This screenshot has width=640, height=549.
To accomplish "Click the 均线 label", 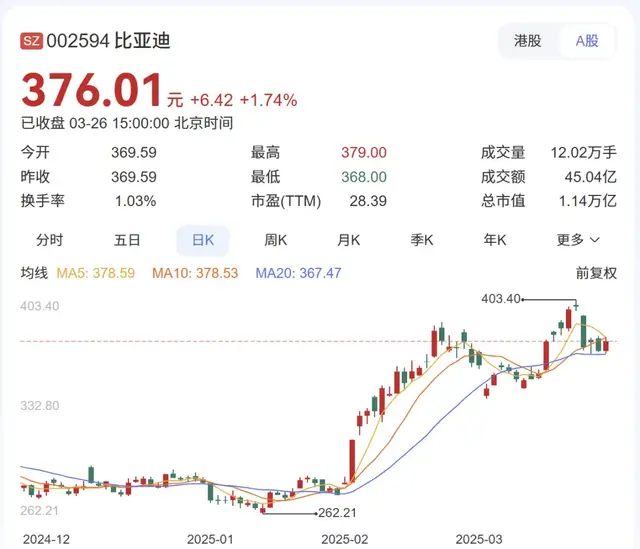I will point(34,273).
